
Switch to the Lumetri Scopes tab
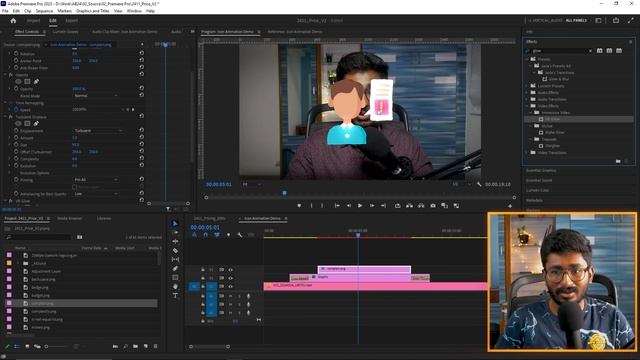65,31
